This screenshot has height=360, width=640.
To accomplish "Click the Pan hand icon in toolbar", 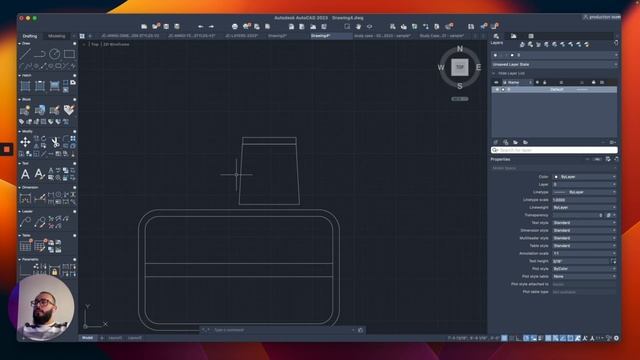I will click(358, 27).
